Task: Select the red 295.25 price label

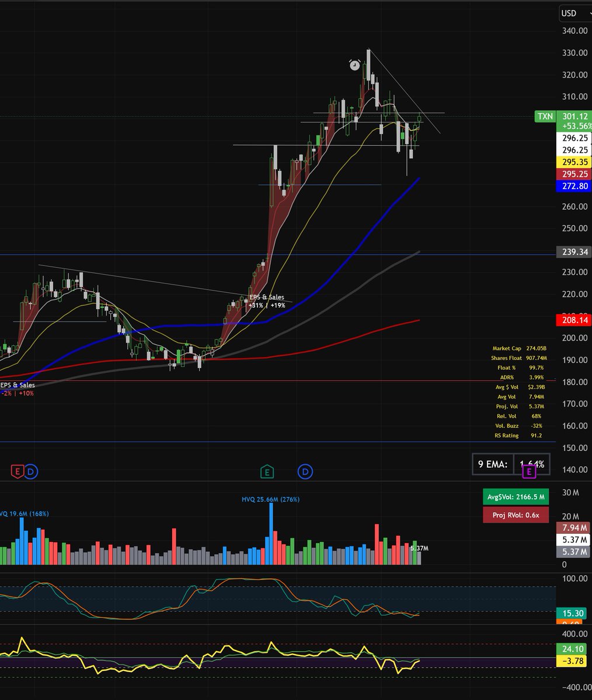Action: click(574, 174)
